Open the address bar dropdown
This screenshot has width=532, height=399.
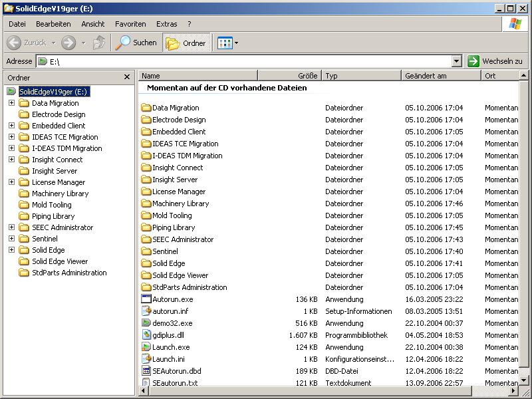pyautogui.click(x=457, y=61)
